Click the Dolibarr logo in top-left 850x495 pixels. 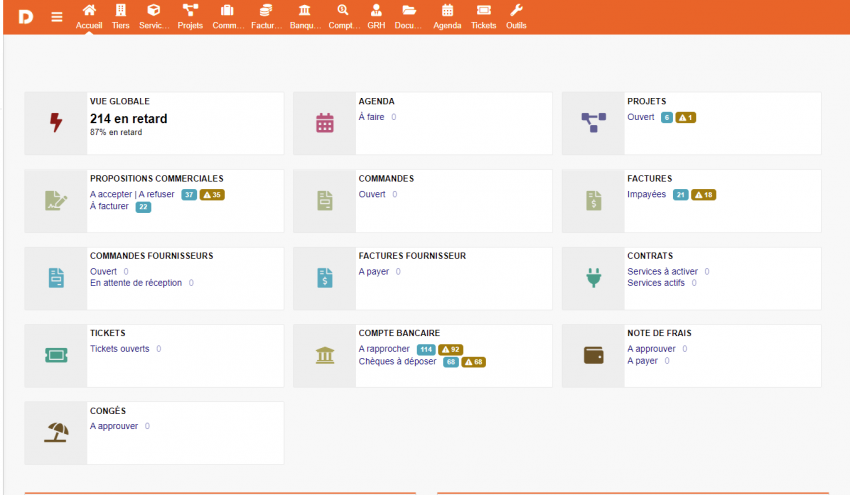pyautogui.click(x=25, y=16)
